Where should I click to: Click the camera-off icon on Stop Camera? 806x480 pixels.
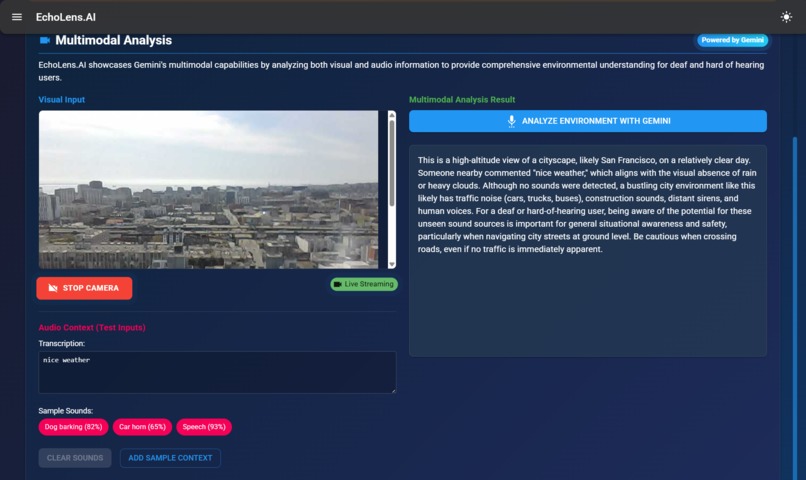[53, 288]
